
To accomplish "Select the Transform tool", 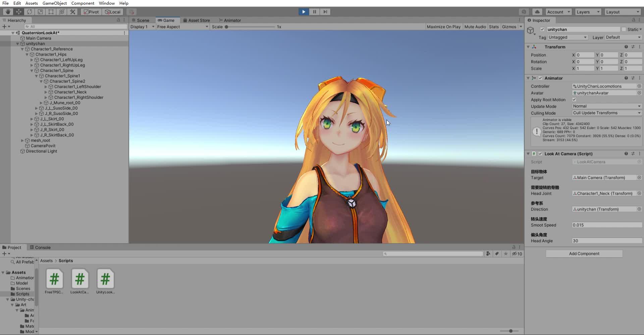I will (62, 12).
